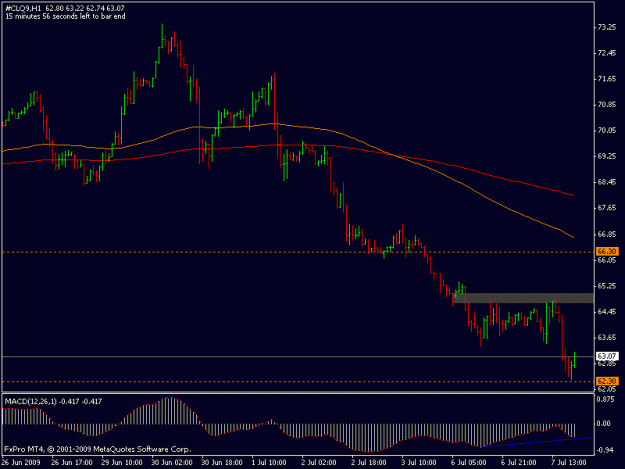Click the '6 Jul 21:00' time axis label
Screen dimensions: 625x469
click(x=519, y=463)
